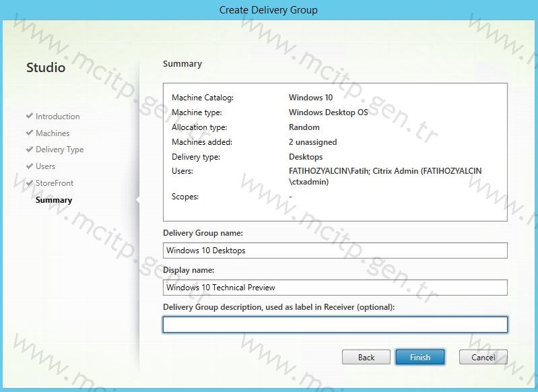Click the 'Scopes:' label
This screenshot has width=538, height=392.
pos(185,197)
